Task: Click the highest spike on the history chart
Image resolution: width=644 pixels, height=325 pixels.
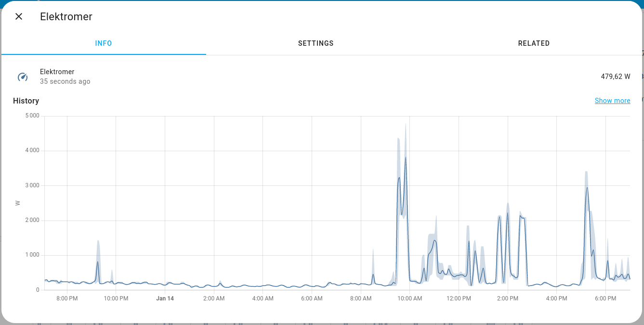Action: point(406,157)
